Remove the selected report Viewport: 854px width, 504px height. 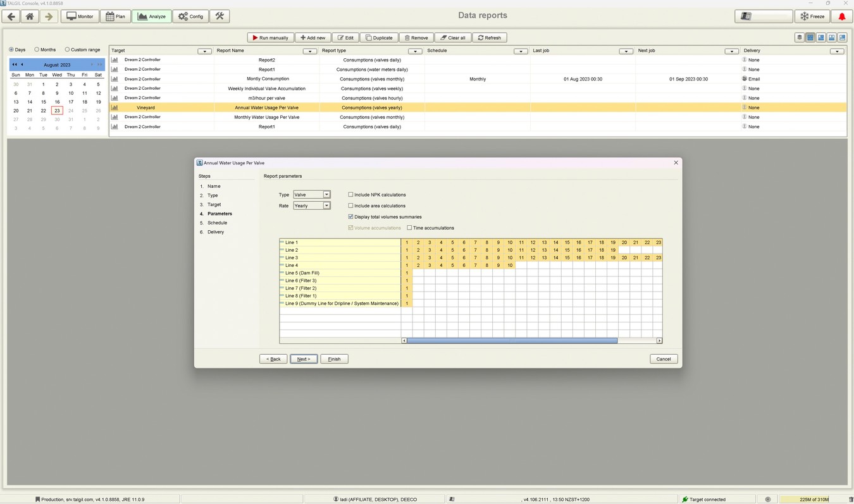point(416,38)
